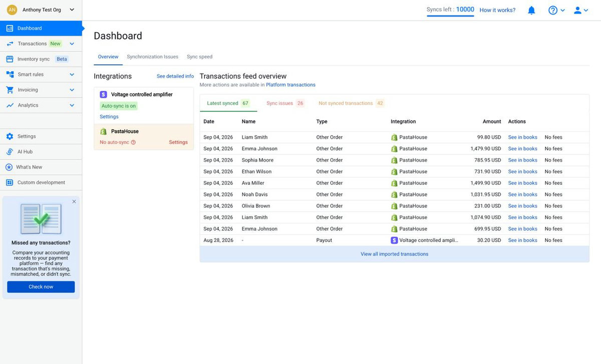601x364 pixels.
Task: Open Settings for Voltage controlled amplifier
Action: [x=109, y=117]
